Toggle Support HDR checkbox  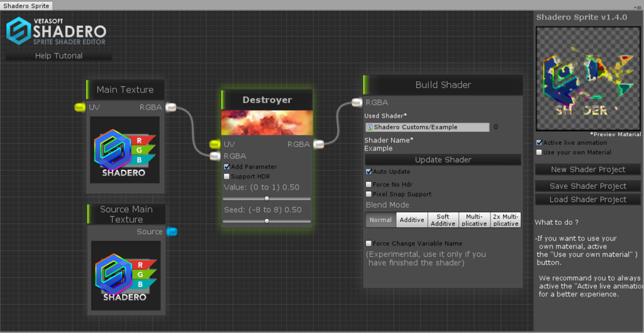[226, 176]
